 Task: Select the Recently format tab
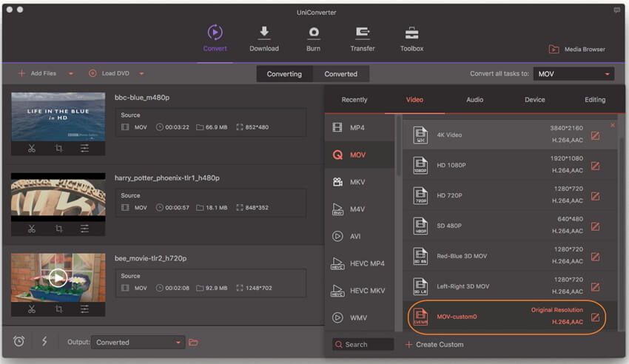click(x=354, y=99)
